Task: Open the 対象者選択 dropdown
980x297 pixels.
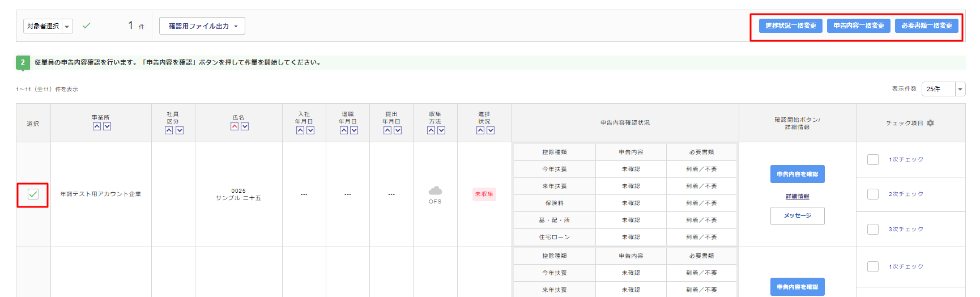Action: pyautogui.click(x=48, y=26)
